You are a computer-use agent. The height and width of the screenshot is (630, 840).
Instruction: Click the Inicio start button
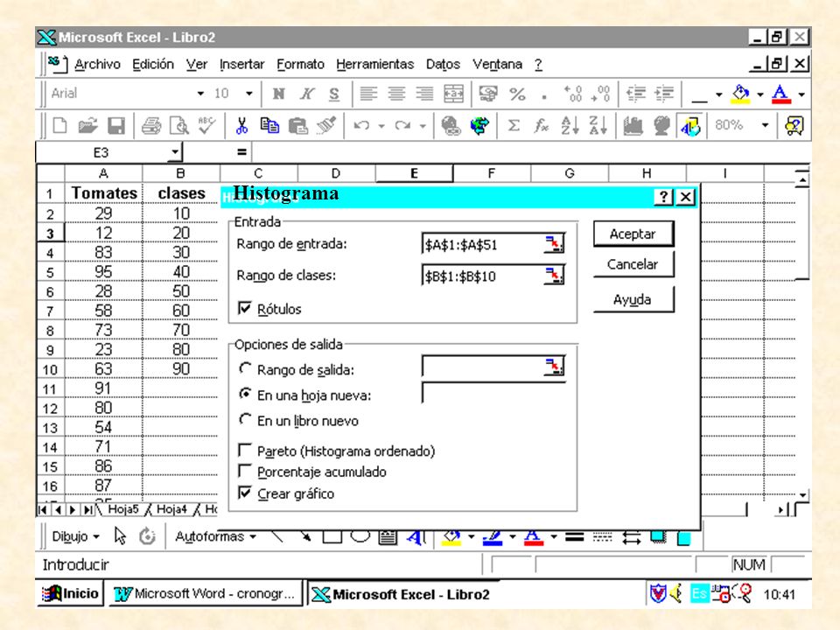[70, 593]
